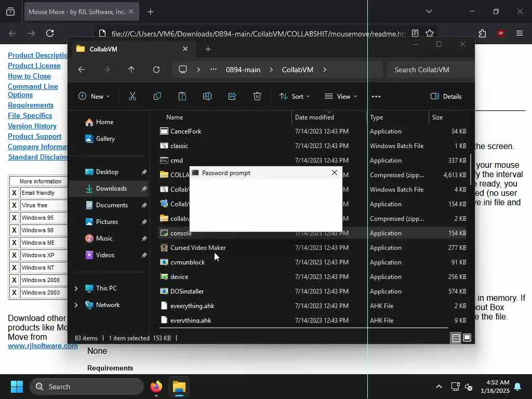Expand the Network tree node

coord(76,305)
